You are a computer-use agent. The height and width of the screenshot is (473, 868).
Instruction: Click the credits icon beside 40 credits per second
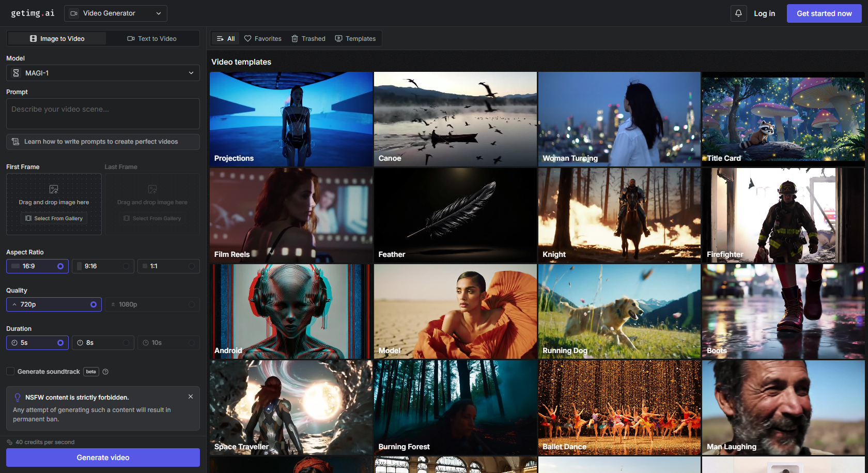click(9, 442)
